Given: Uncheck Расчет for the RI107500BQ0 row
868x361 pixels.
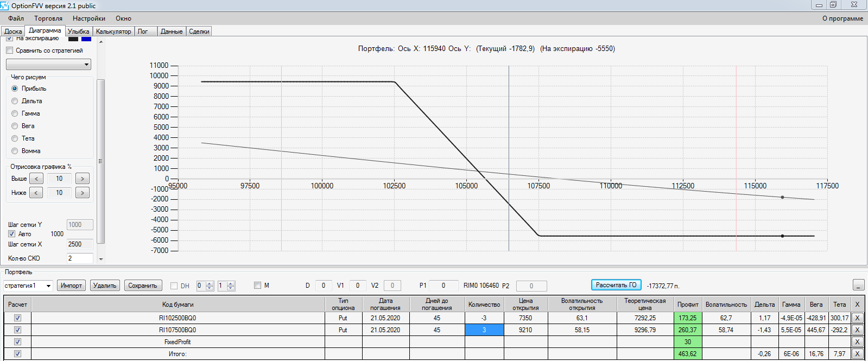Looking at the screenshot, I should pos(17,330).
